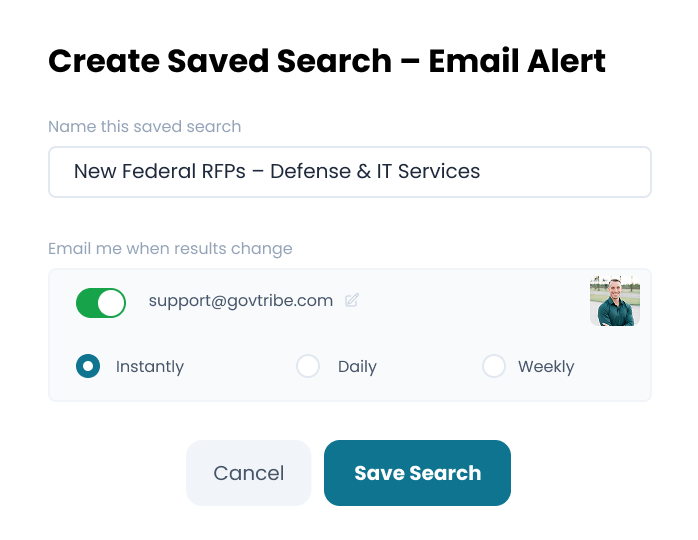
Task: Click the 'Email me when results change' label
Action: click(170, 248)
